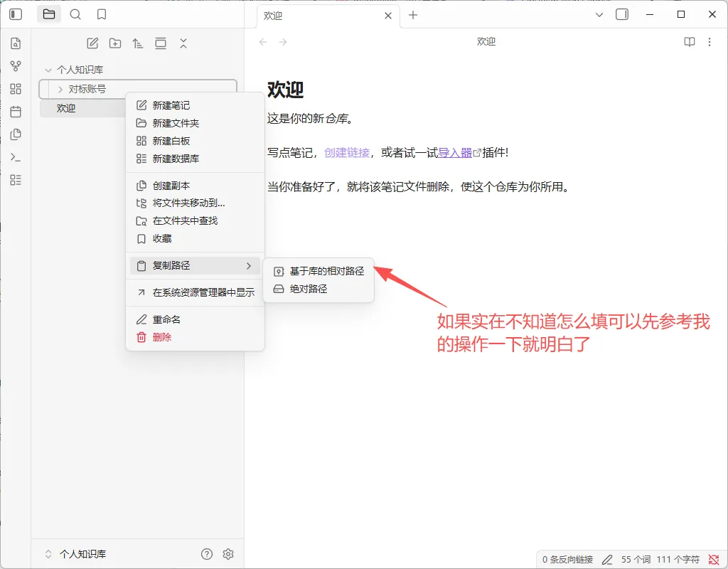
Task: Choose 新建数据库 menu entry
Action: coord(196,159)
